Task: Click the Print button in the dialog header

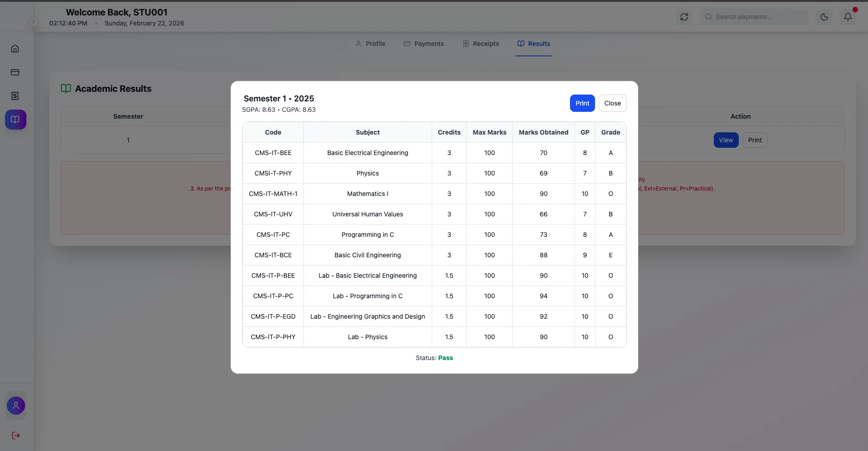Action: (x=582, y=103)
